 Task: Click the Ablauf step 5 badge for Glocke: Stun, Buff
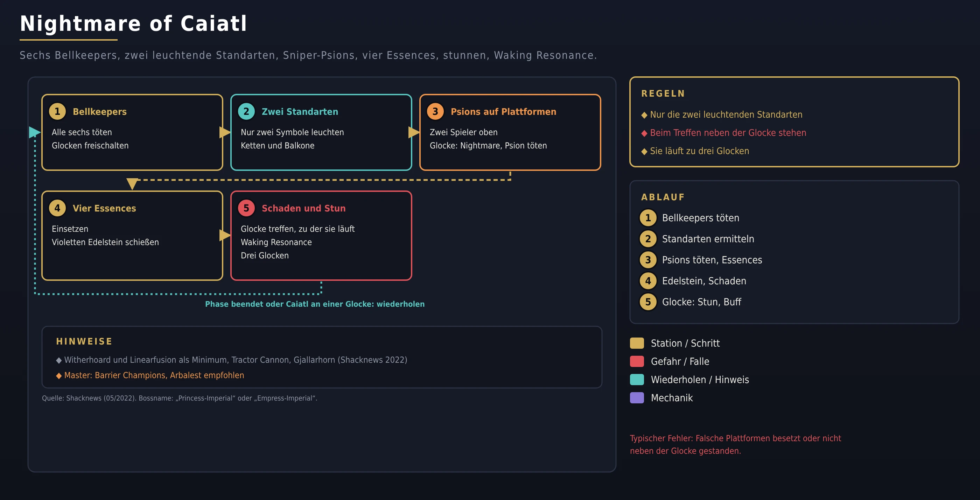[x=648, y=302]
